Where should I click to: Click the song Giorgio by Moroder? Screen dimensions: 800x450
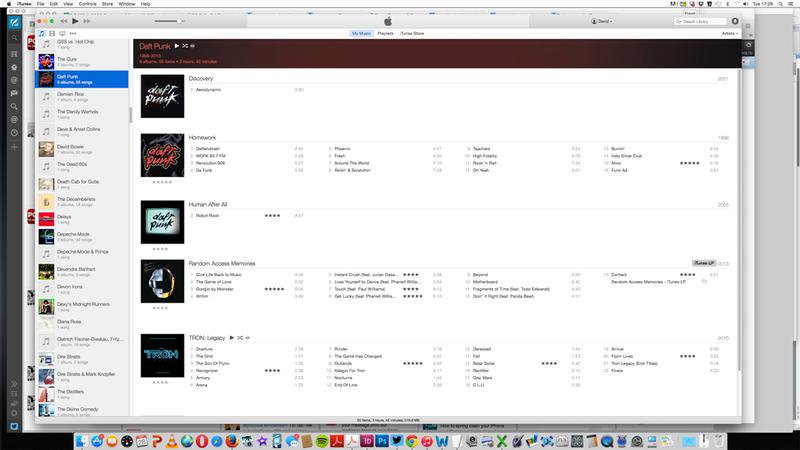(x=214, y=289)
